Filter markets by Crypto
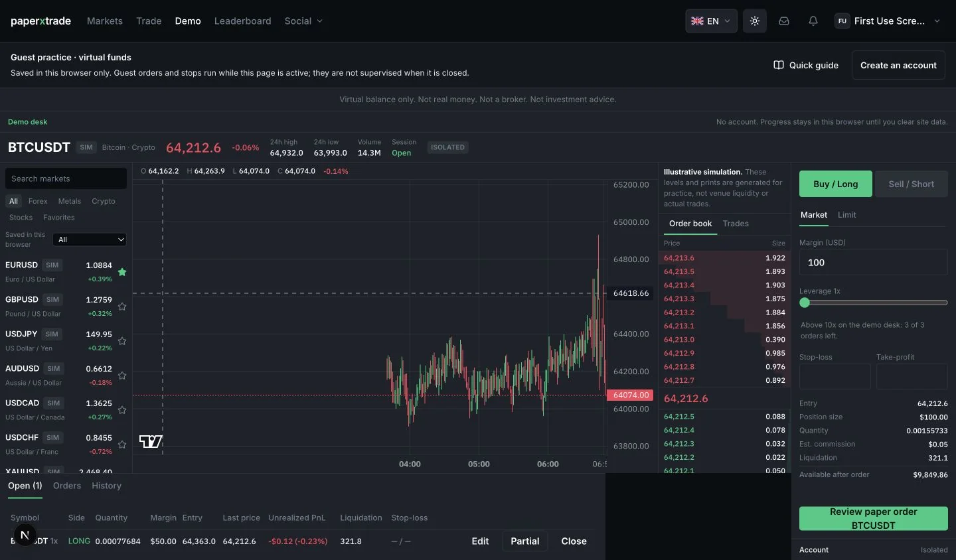Viewport: 956px width, 560px height. [104, 201]
